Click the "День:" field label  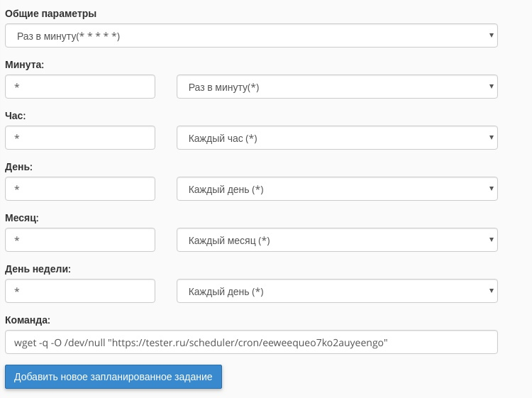(x=19, y=167)
